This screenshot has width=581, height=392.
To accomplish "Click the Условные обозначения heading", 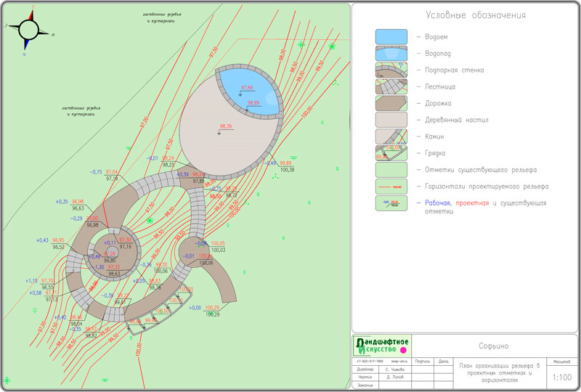I will [x=476, y=15].
